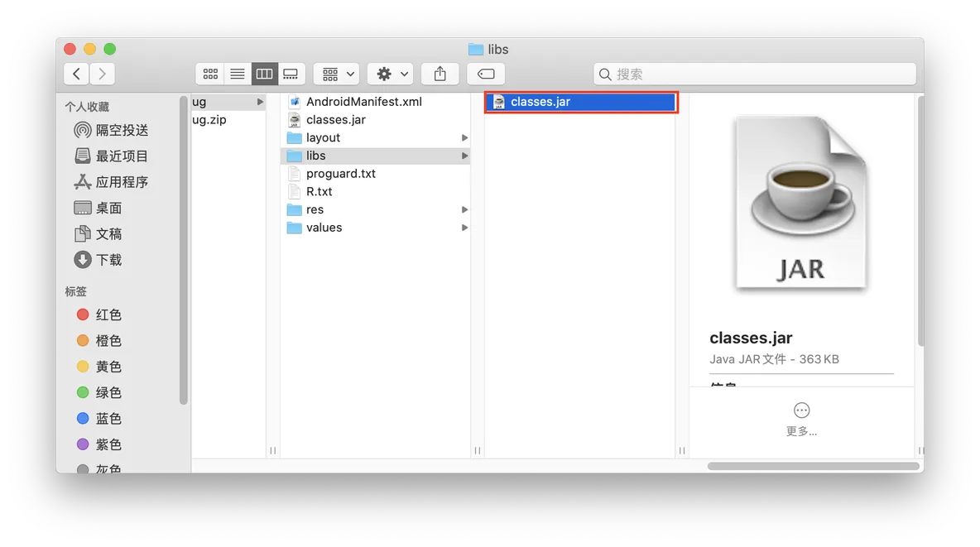Open the gear action menu
Image resolution: width=980 pixels, height=547 pixels.
(390, 74)
